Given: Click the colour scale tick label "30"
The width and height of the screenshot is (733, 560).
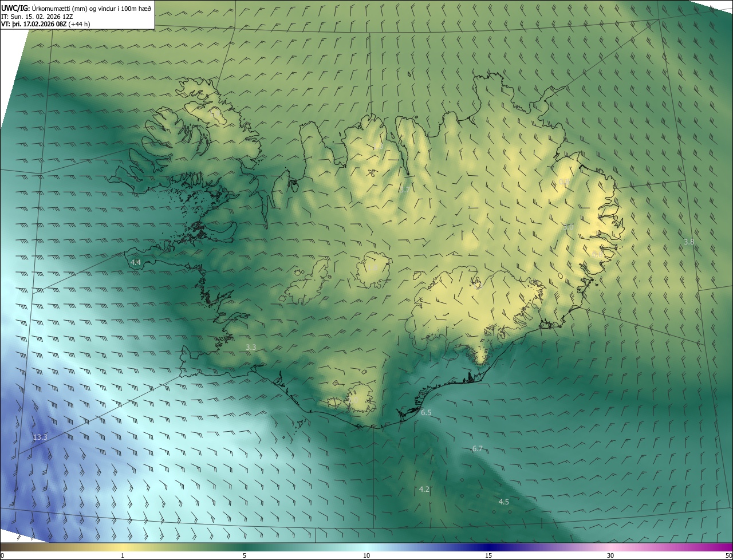Looking at the screenshot, I should tap(610, 555).
